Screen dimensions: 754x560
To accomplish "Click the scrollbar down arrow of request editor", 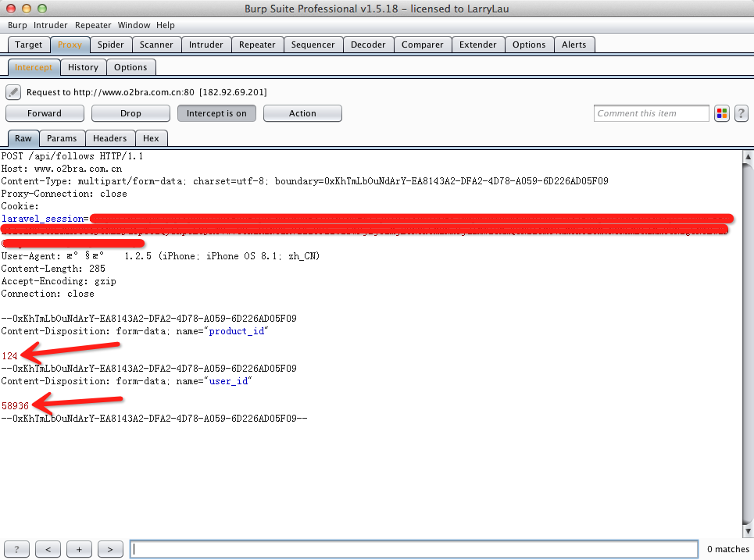I will tap(748, 530).
